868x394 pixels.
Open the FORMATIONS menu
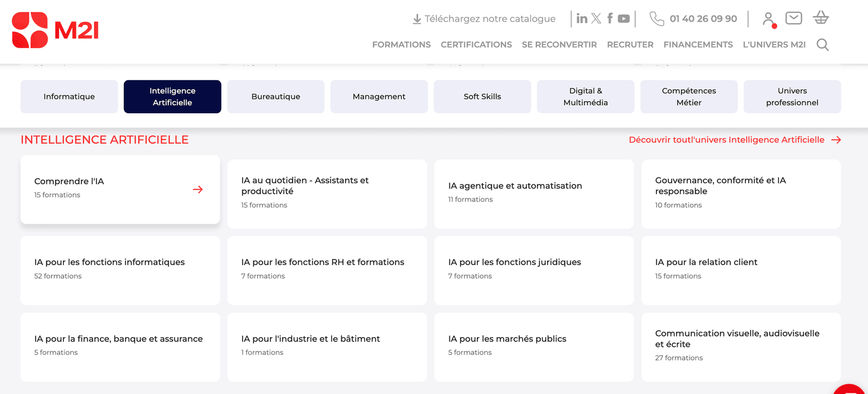pyautogui.click(x=401, y=44)
